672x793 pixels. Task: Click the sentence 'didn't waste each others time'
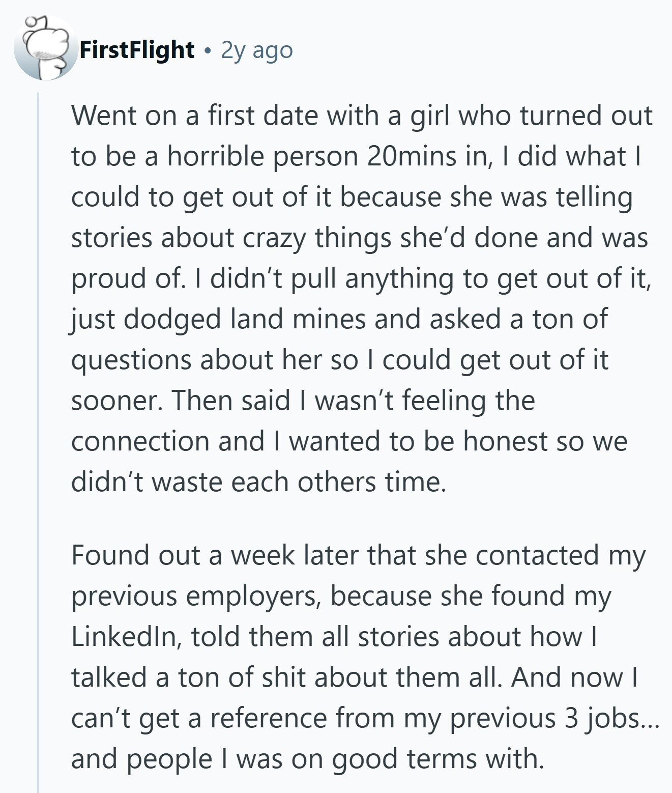point(258,482)
